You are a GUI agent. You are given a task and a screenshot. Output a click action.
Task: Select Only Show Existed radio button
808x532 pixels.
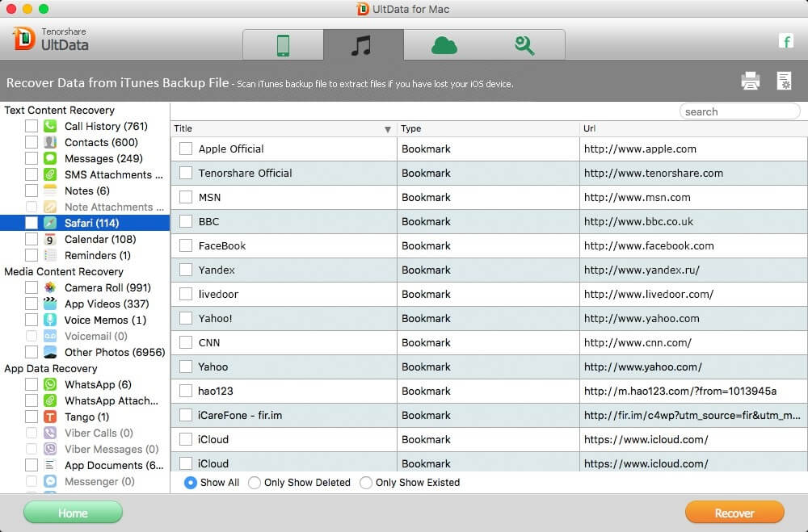[x=366, y=483]
